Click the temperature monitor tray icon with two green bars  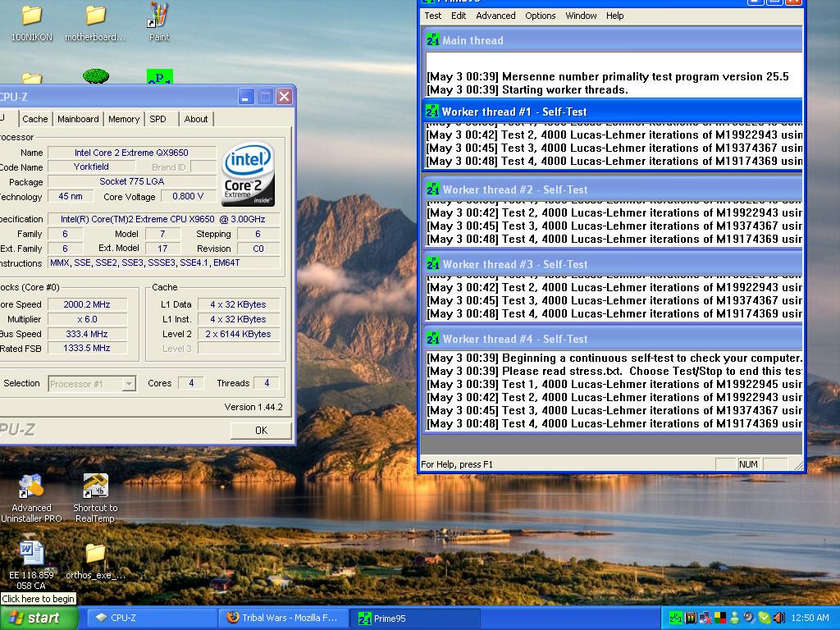691,619
